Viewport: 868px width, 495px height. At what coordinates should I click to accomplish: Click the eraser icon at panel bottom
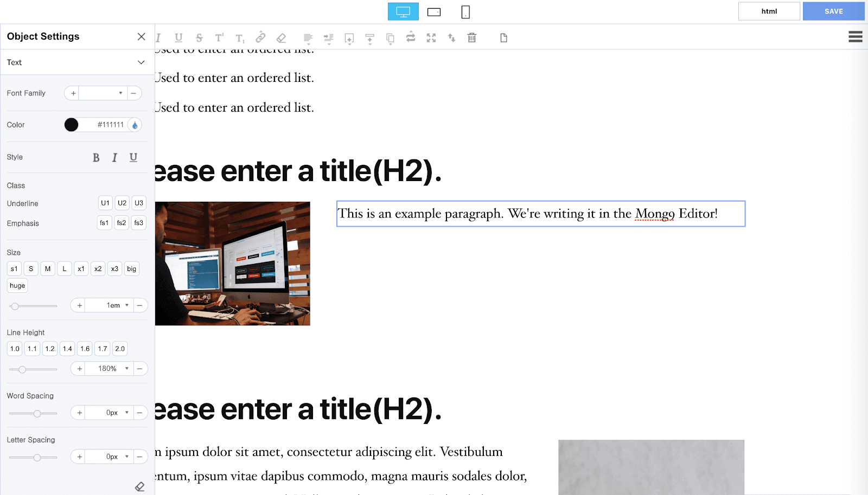click(x=139, y=486)
